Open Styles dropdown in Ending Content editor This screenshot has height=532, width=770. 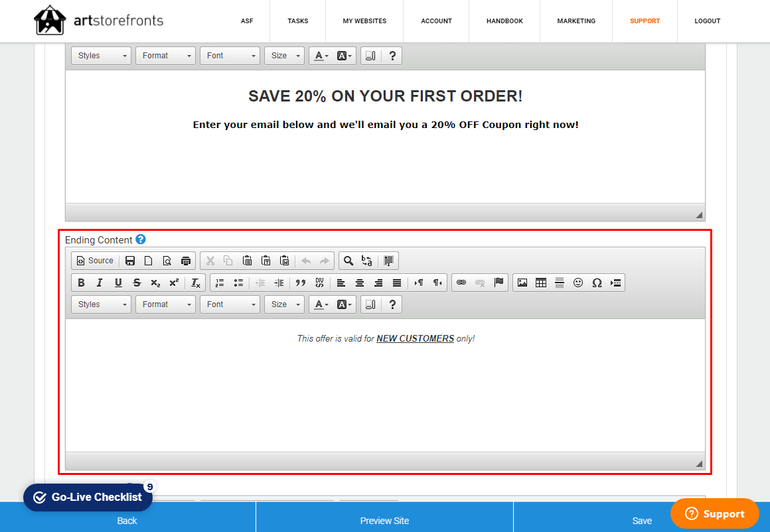point(101,304)
